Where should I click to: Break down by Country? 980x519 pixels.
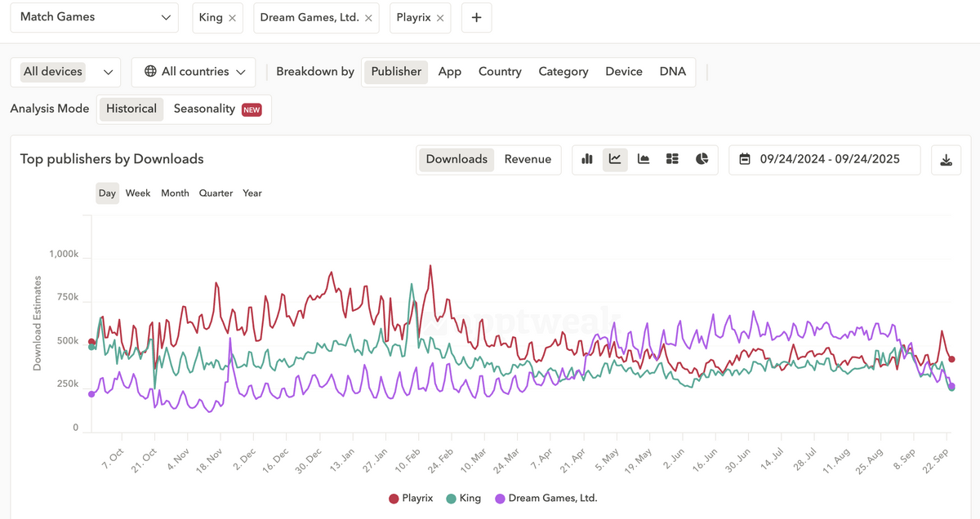click(500, 72)
